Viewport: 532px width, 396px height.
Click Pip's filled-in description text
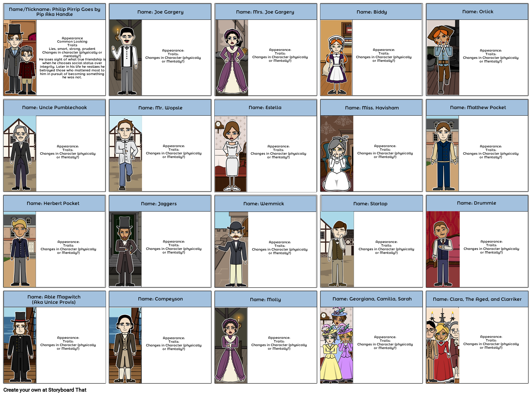(x=72, y=58)
